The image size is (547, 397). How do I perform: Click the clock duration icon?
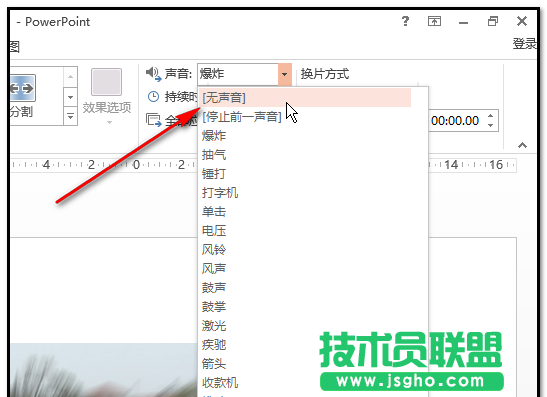click(153, 96)
